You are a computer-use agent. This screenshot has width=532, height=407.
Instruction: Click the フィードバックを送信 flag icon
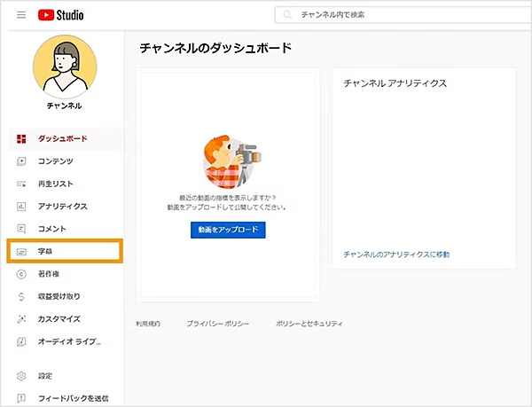(x=21, y=398)
